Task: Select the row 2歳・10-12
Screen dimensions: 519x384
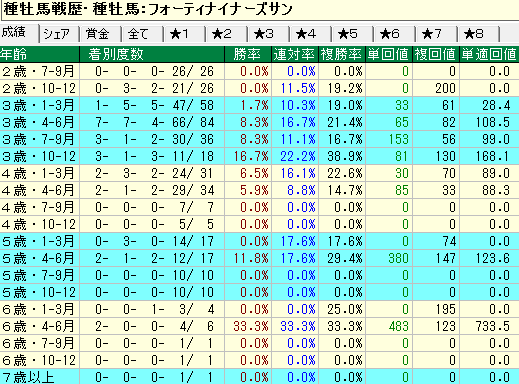Action: 259,88
